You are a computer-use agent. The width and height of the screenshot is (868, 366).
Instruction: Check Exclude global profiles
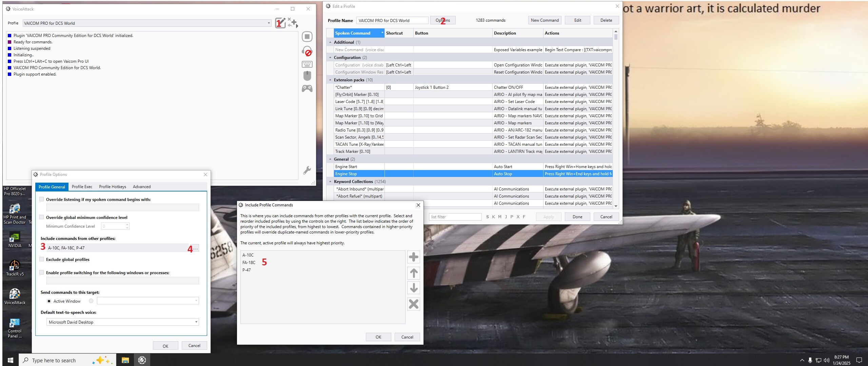(42, 259)
